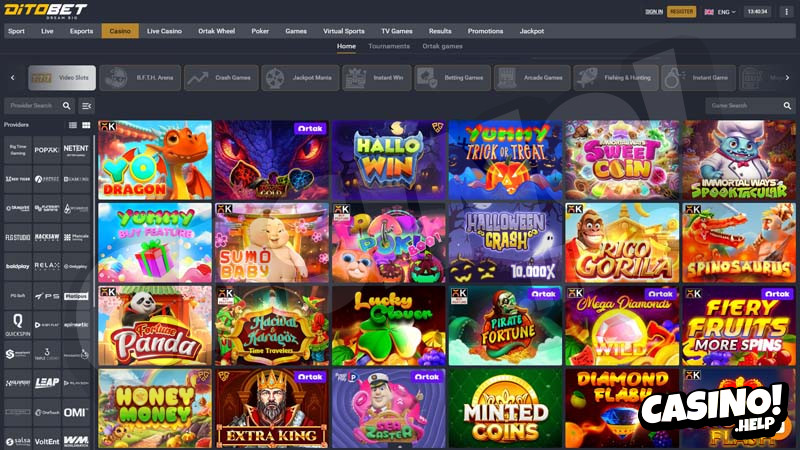Viewport: 800px width, 450px height.
Task: Filter games by the POPOK provider logo
Action: [47, 150]
